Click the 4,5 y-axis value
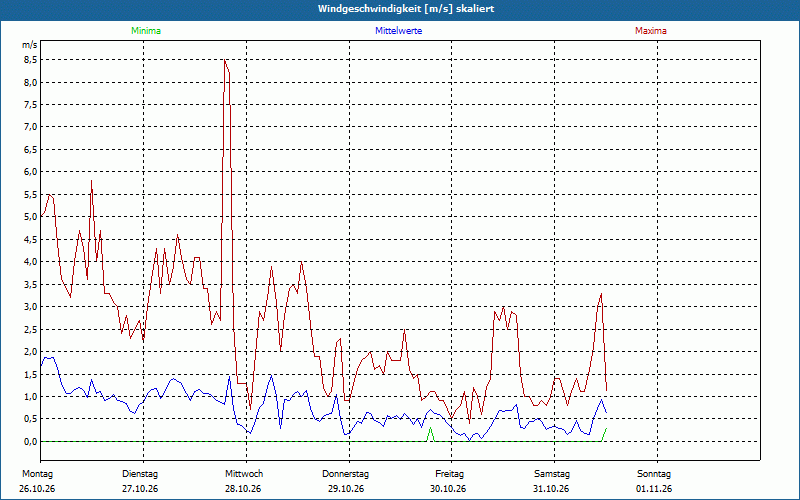Screen dimensions: 800x500 point(31,239)
